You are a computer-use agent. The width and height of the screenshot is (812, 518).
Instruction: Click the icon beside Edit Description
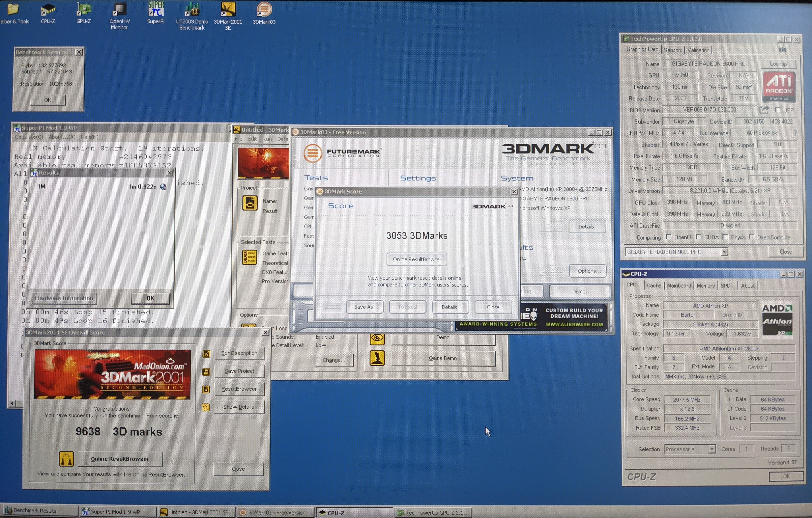(206, 354)
